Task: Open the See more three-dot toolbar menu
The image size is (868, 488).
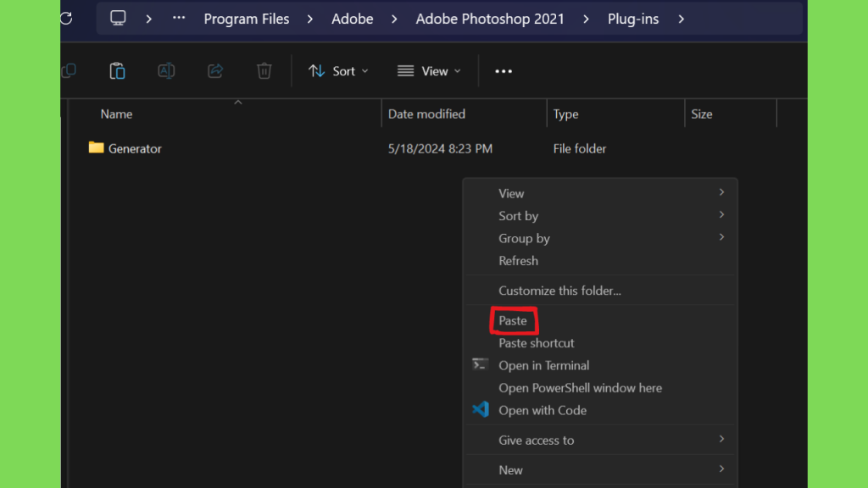Action: pos(504,71)
